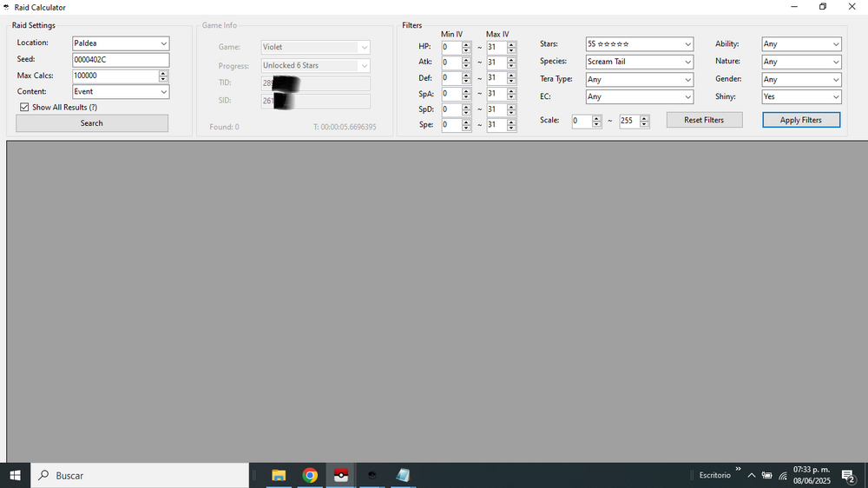This screenshot has width=868, height=488.
Task: Show hidden system tray icons
Action: (x=751, y=476)
